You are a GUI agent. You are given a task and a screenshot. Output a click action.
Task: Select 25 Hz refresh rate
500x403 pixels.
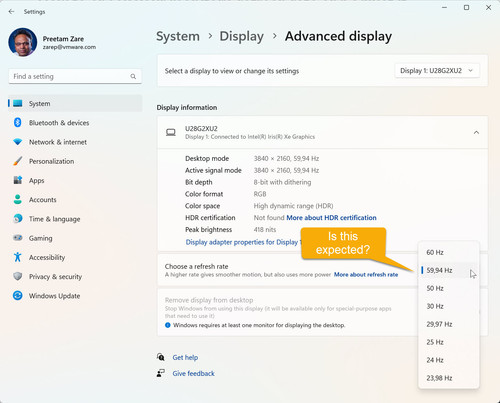pos(448,342)
